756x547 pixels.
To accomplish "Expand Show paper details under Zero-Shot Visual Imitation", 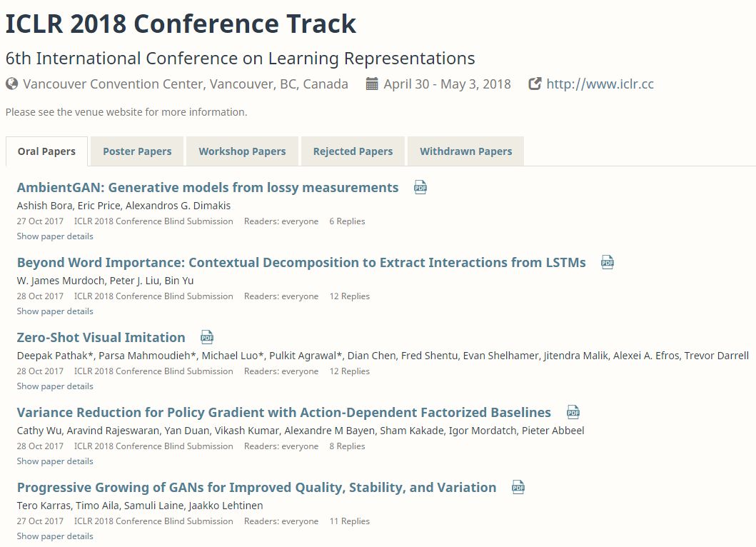I will (x=55, y=386).
